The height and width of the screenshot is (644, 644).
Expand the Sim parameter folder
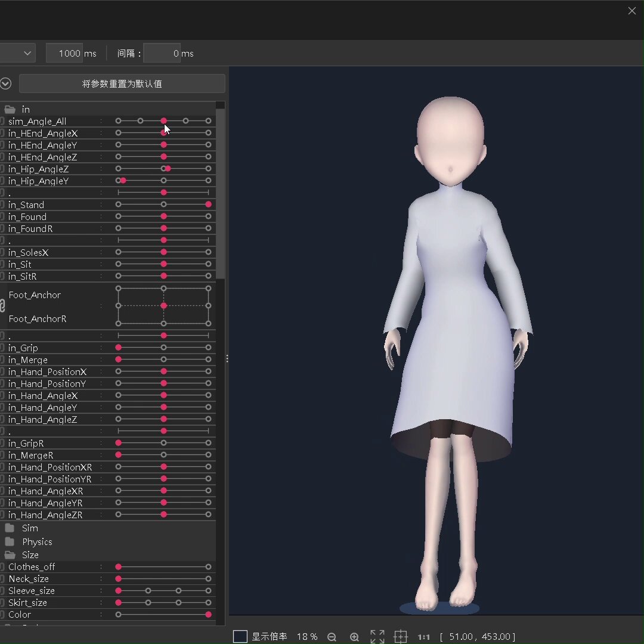[10, 528]
